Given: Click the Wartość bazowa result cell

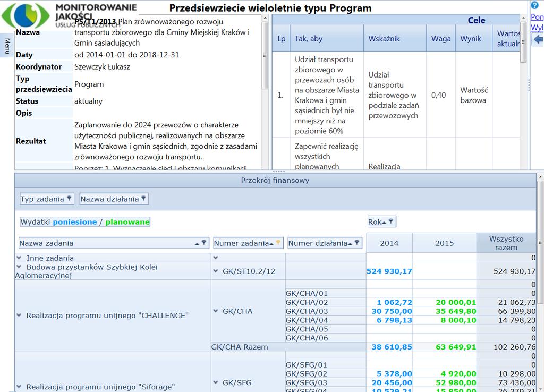Looking at the screenshot, I should coord(474,95).
